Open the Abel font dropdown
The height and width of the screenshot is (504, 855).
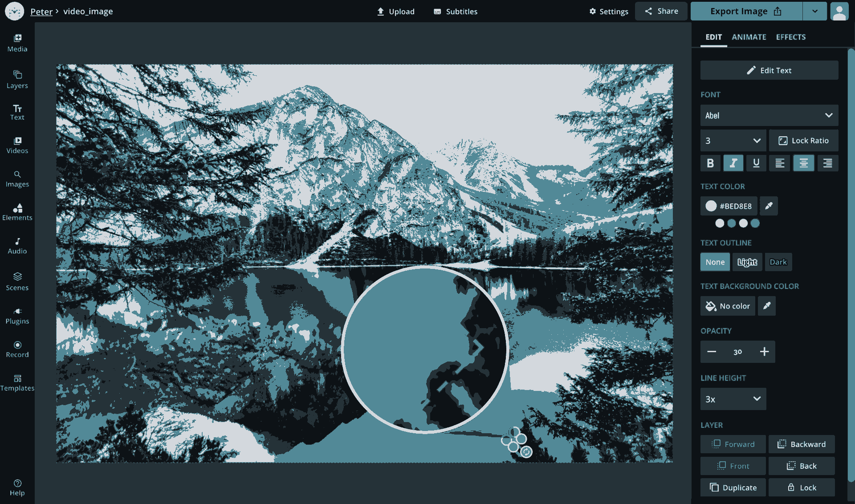(769, 115)
